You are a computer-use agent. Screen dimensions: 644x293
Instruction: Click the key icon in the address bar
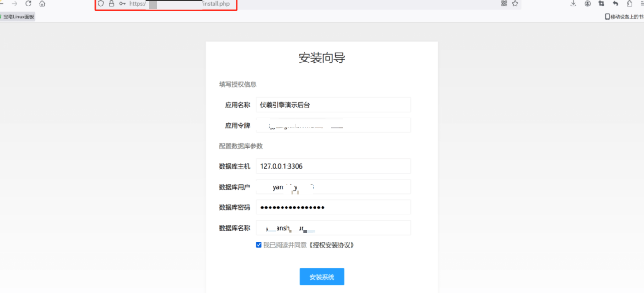click(x=122, y=4)
